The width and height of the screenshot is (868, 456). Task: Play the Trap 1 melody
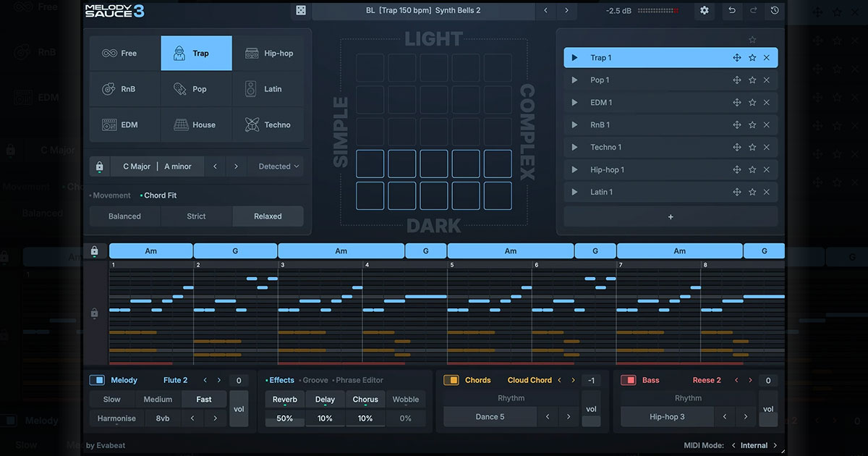click(575, 58)
